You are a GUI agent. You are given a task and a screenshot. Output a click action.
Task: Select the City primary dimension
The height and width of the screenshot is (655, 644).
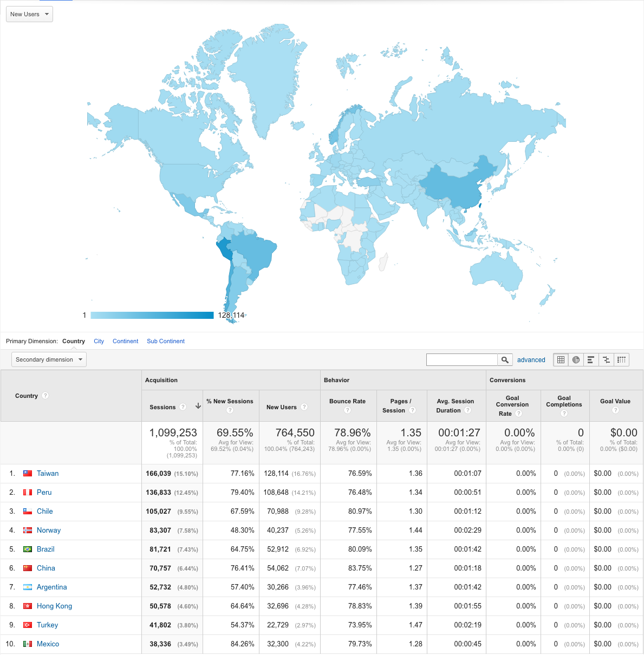tap(99, 341)
